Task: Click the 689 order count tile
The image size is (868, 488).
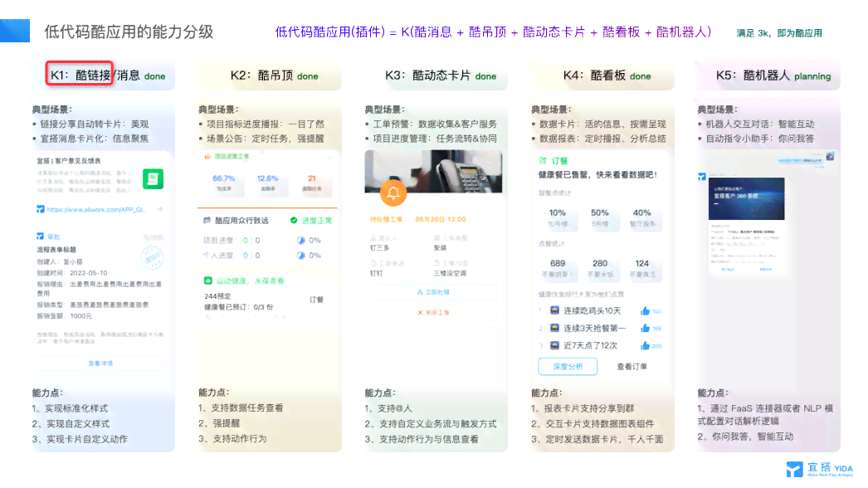Action: tap(558, 268)
